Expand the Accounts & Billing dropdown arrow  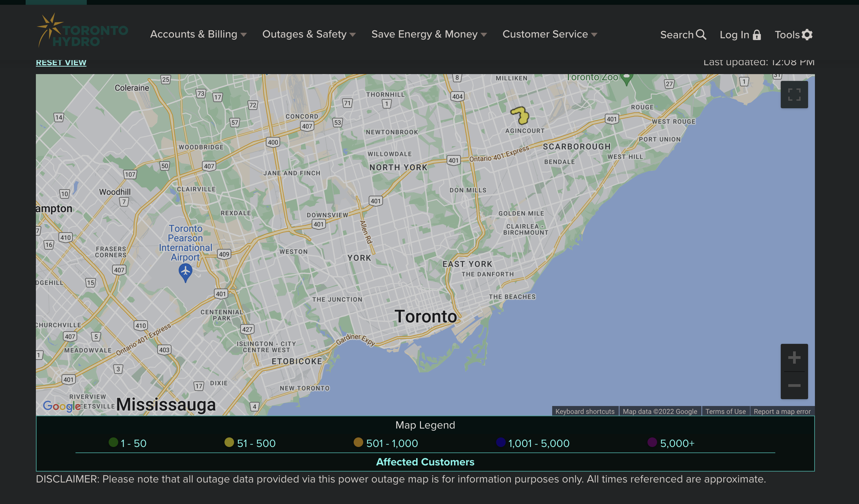pos(244,35)
